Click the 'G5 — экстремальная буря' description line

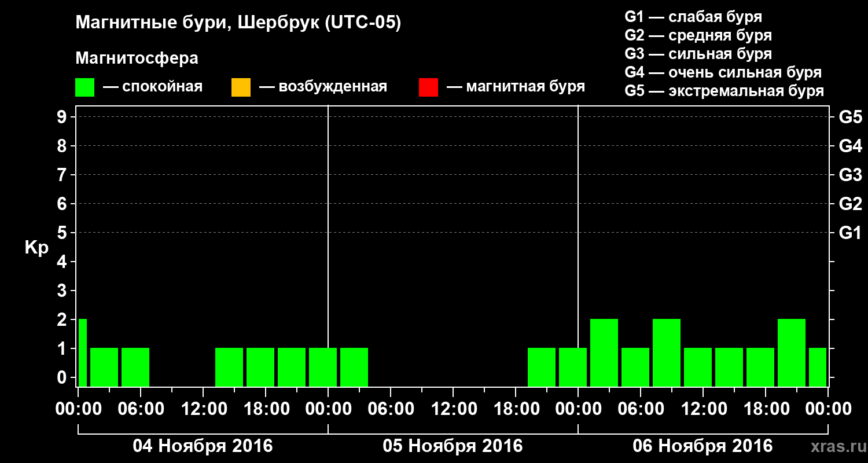tap(724, 91)
